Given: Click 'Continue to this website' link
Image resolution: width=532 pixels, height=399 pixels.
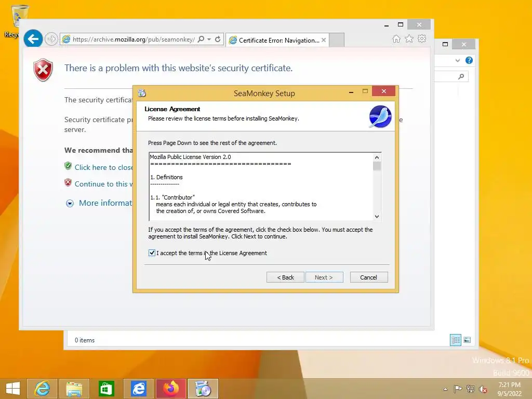Looking at the screenshot, I should click(x=103, y=184).
